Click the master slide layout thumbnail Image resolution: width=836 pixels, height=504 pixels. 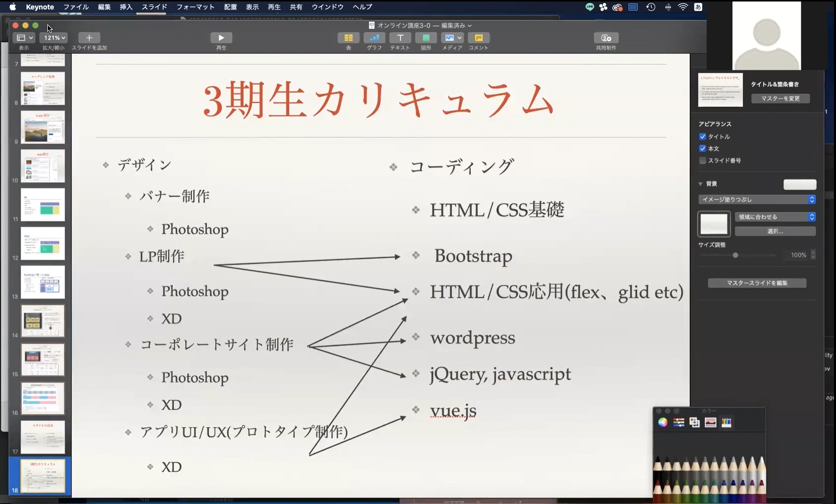click(x=720, y=90)
